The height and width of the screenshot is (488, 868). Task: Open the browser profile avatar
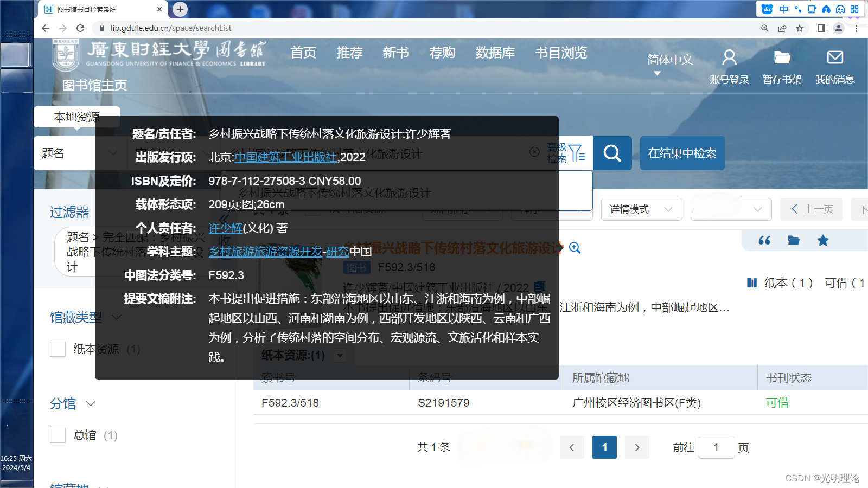[839, 28]
